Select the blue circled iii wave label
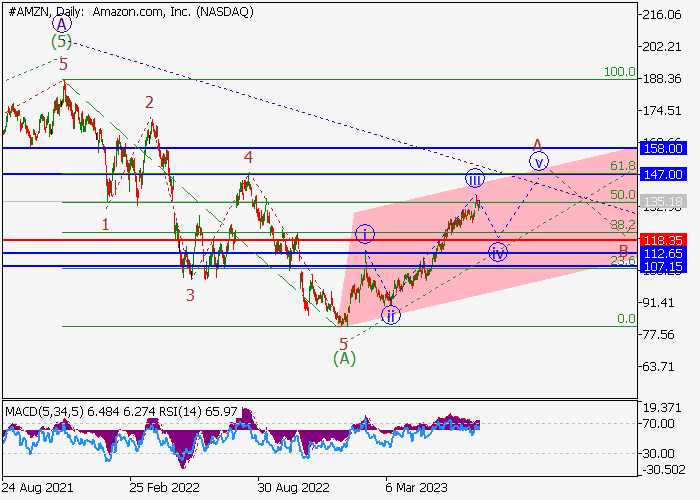This screenshot has width=700, height=500. (x=475, y=179)
